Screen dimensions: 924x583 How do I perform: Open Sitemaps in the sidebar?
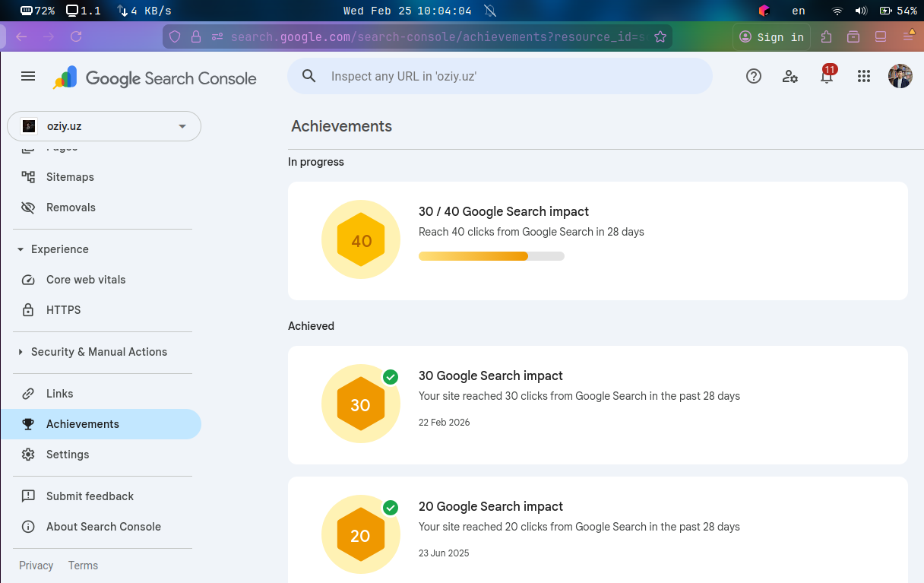(x=70, y=177)
